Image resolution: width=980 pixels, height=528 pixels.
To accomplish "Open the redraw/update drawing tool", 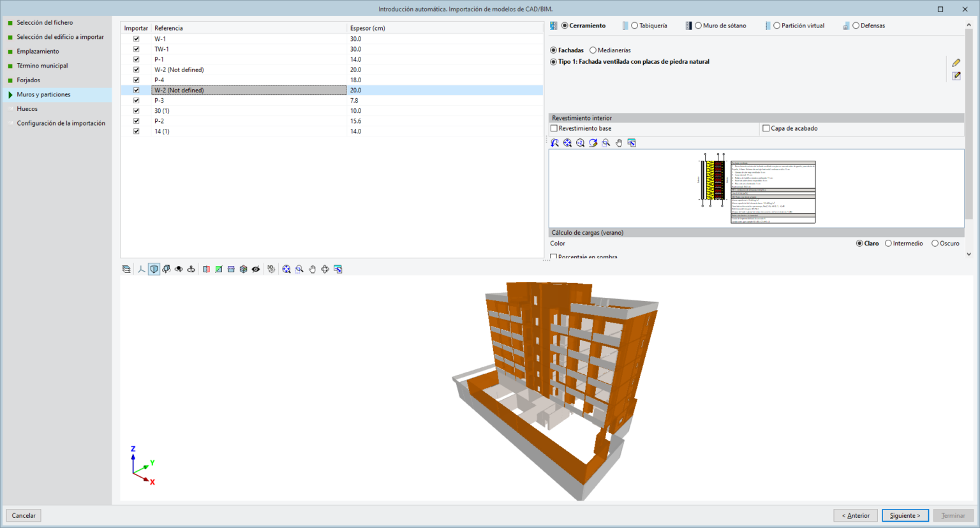I will point(592,142).
